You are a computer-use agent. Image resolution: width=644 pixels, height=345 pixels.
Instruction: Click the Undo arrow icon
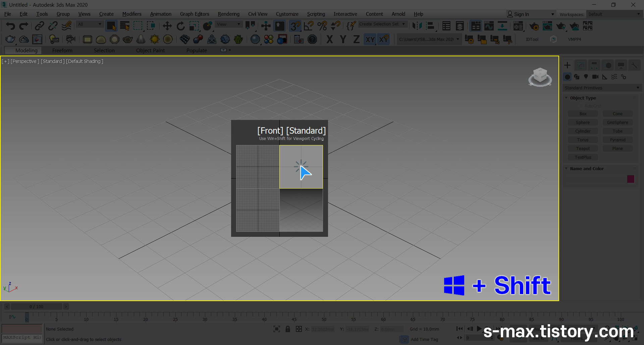point(10,26)
